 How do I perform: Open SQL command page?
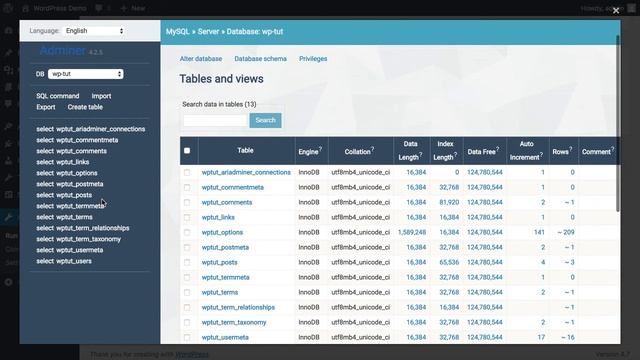(58, 96)
